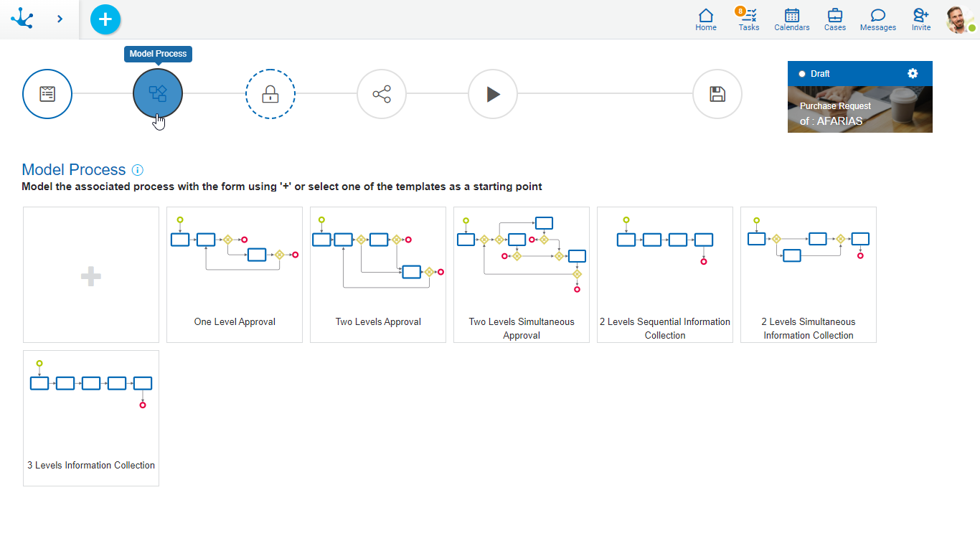Screen dimensions: 980x551
Task: Click the share step icon
Action: click(382, 94)
